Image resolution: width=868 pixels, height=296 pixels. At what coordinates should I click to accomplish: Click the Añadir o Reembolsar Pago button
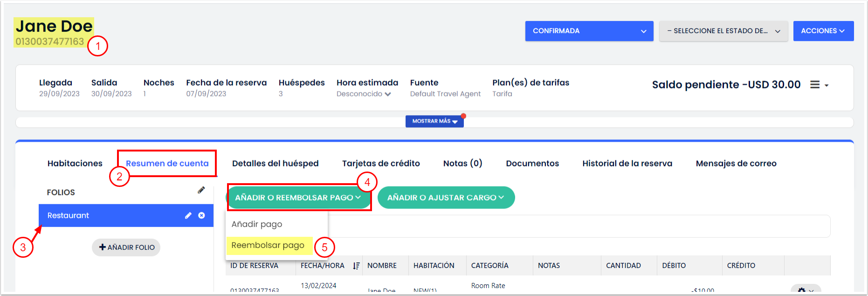coord(298,198)
